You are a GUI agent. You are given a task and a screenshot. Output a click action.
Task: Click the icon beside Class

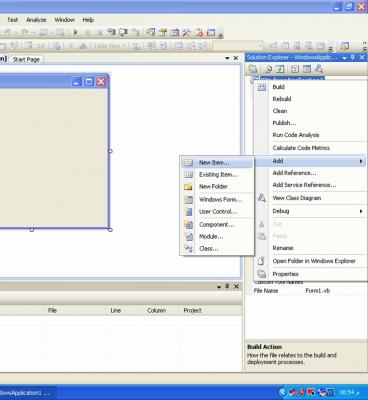click(188, 248)
